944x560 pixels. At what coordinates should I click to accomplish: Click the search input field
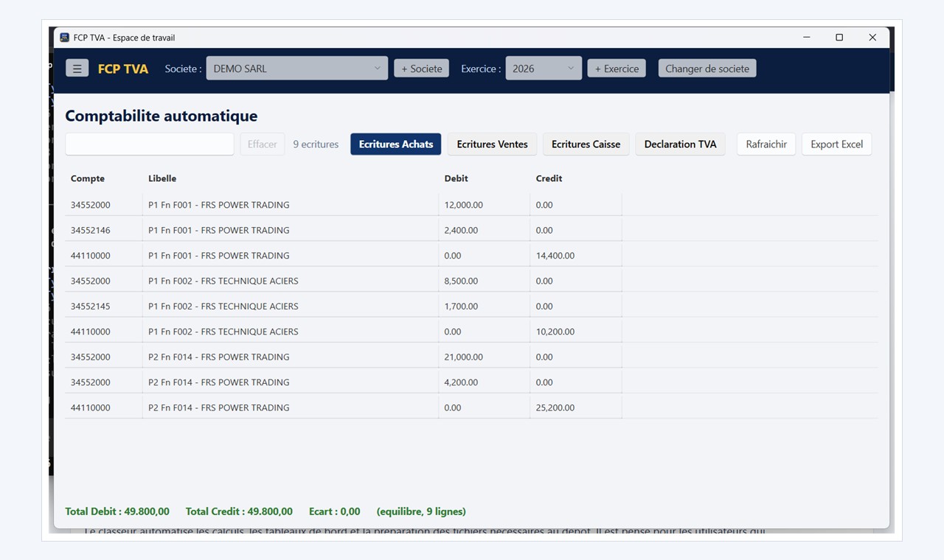[x=150, y=144]
